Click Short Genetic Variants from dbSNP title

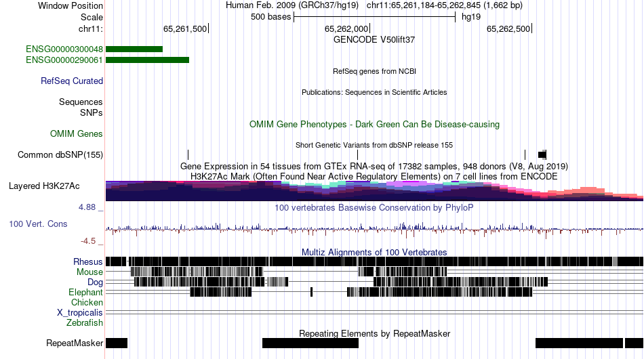pyautogui.click(x=374, y=145)
